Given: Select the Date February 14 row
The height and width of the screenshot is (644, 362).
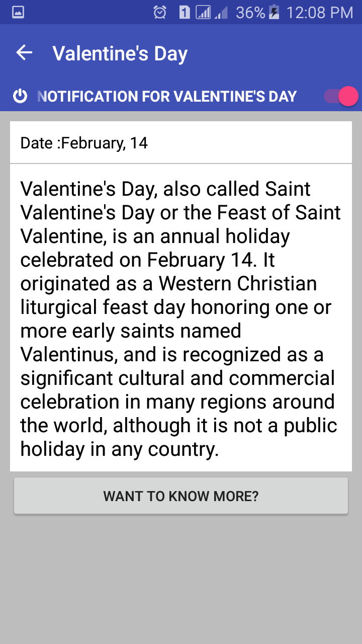Looking at the screenshot, I should 181,142.
